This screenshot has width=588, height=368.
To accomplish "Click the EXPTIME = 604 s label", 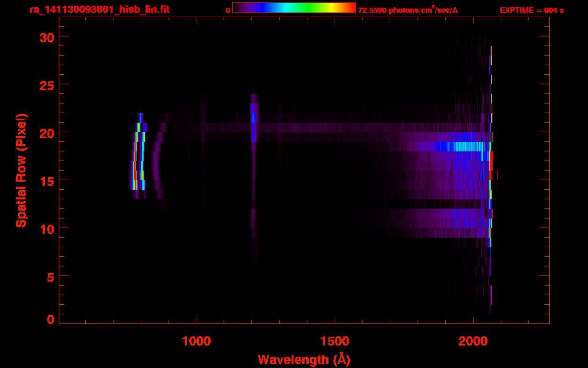I will 531,10.
